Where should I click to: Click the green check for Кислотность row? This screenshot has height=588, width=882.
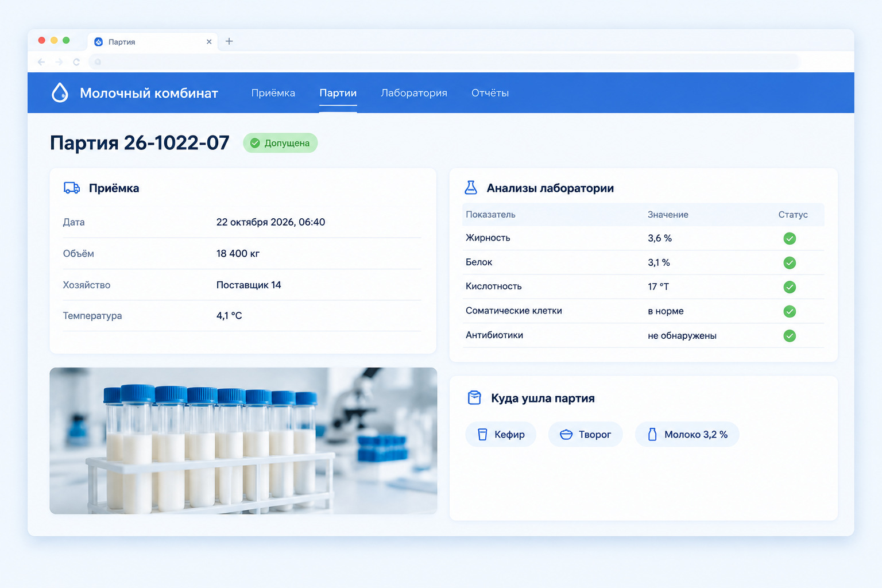click(790, 287)
